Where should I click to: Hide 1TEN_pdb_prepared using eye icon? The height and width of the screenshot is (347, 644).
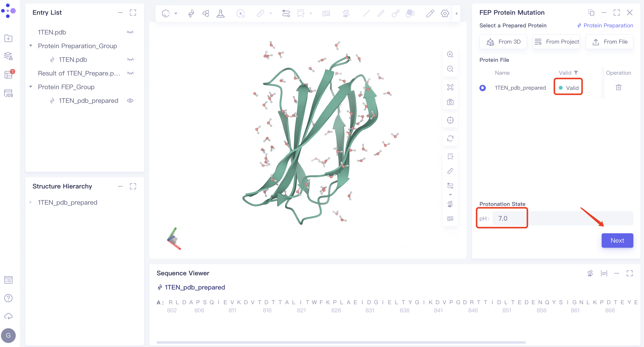(130, 101)
